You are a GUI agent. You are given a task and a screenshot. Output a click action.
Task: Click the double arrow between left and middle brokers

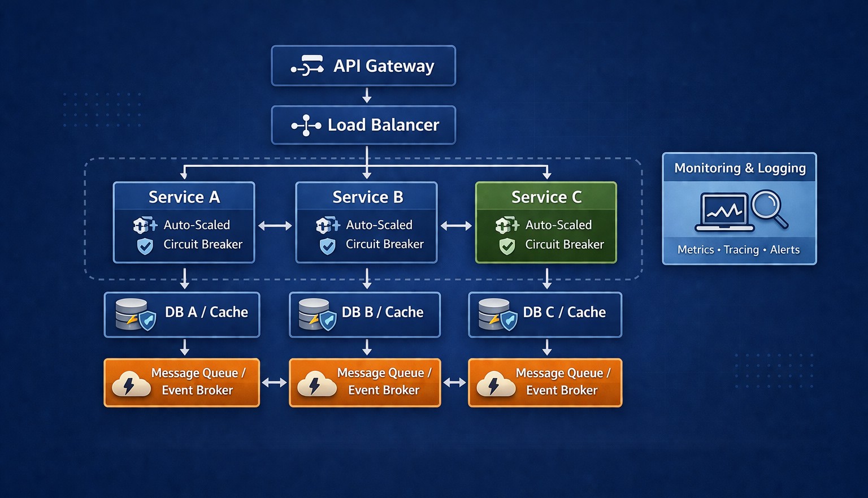click(275, 383)
